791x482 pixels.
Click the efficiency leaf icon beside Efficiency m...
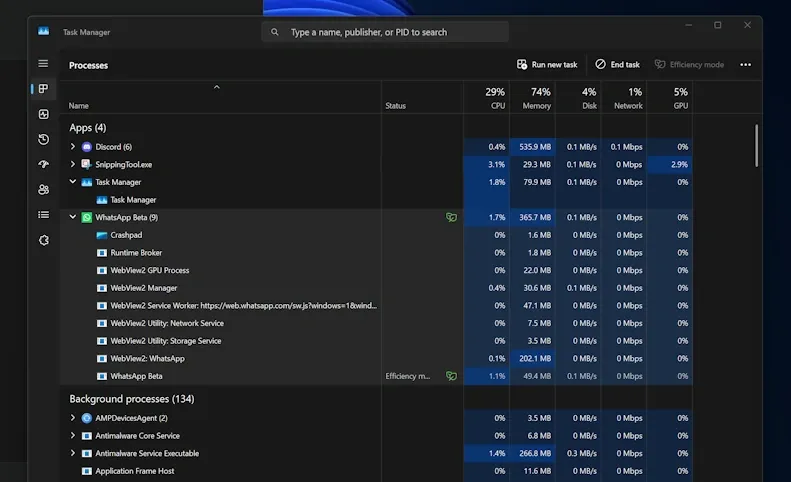click(x=451, y=376)
